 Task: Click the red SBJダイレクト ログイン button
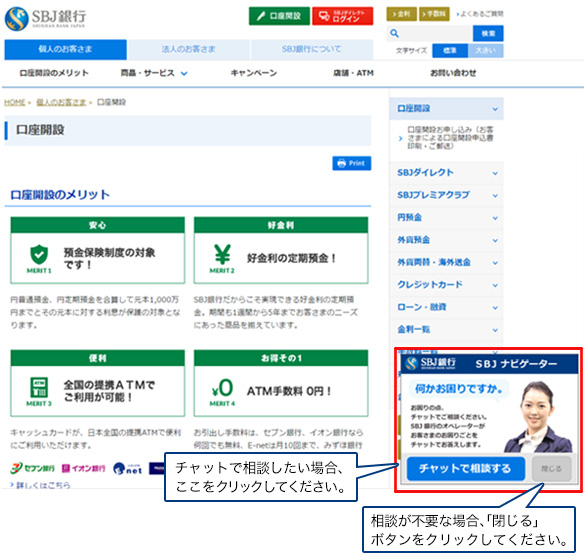(x=342, y=16)
